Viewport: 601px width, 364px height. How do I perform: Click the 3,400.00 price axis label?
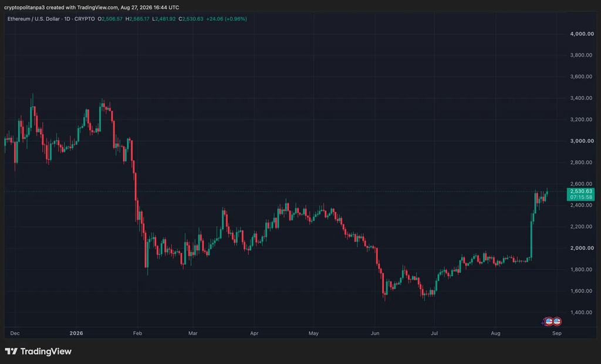click(582, 98)
